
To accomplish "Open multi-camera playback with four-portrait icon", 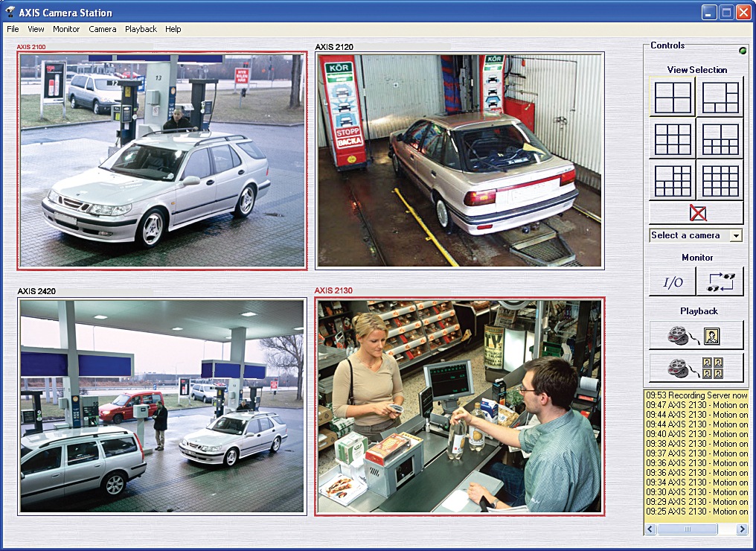I will (x=696, y=368).
